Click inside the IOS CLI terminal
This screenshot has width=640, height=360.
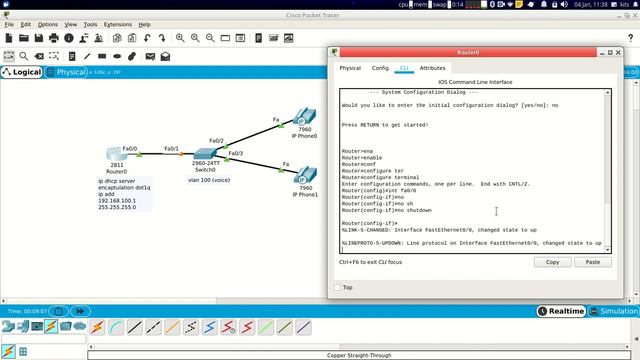tap(473, 171)
